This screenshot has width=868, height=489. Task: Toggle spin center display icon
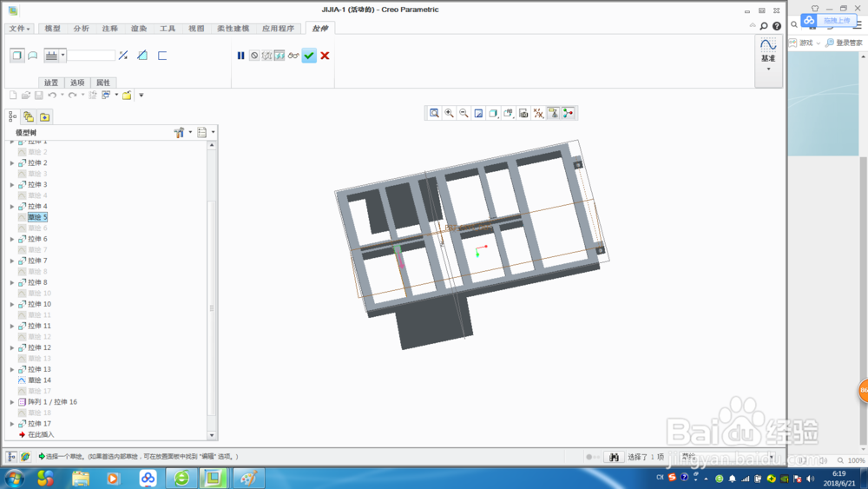(x=568, y=113)
